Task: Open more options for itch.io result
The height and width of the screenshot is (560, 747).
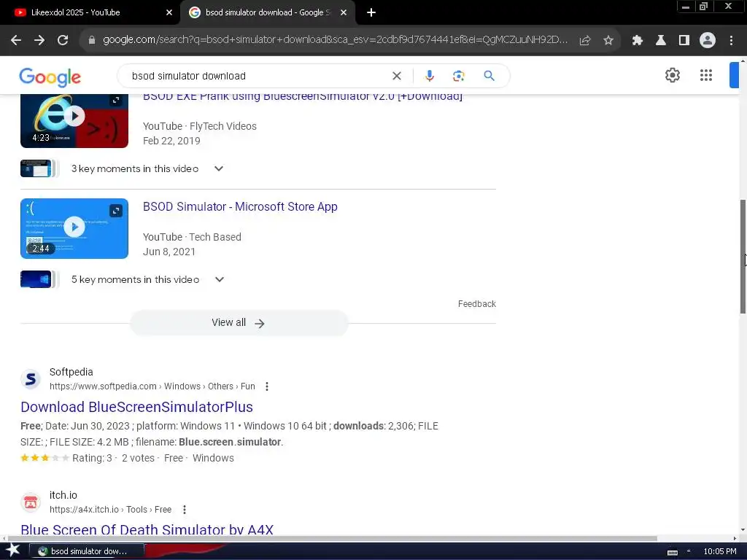Action: pyautogui.click(x=185, y=510)
